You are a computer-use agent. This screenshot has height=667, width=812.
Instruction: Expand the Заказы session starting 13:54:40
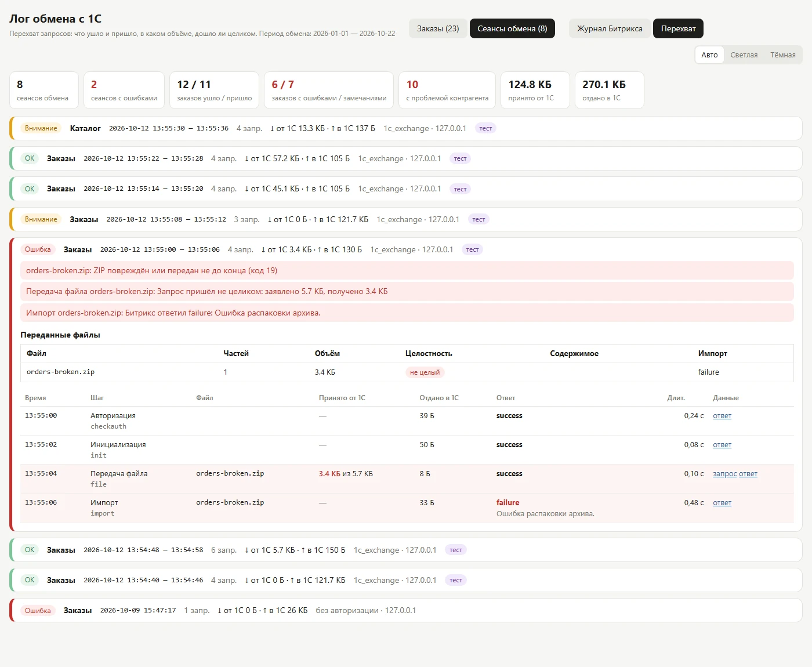406,580
